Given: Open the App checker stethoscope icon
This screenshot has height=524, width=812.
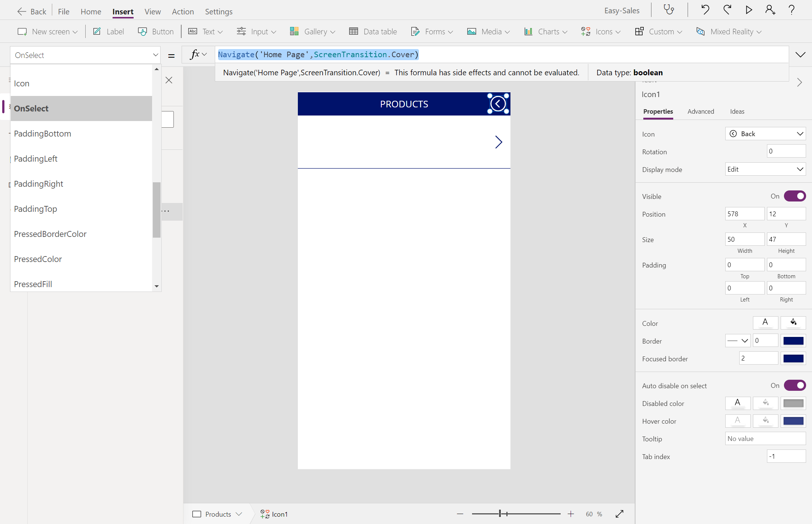Looking at the screenshot, I should pyautogui.click(x=669, y=10).
